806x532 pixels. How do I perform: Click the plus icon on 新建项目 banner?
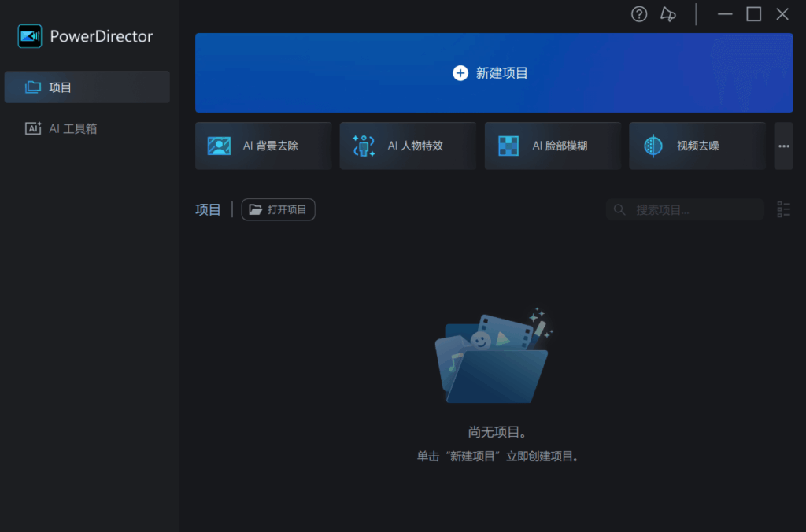(460, 72)
